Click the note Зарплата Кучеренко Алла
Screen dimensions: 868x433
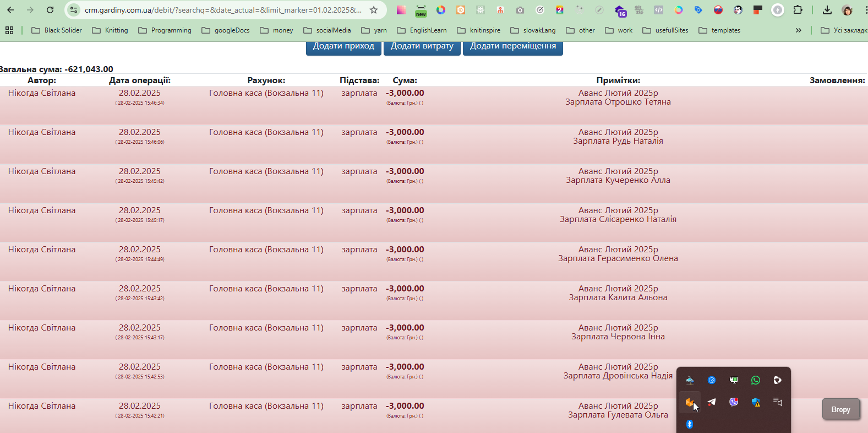[618, 180]
